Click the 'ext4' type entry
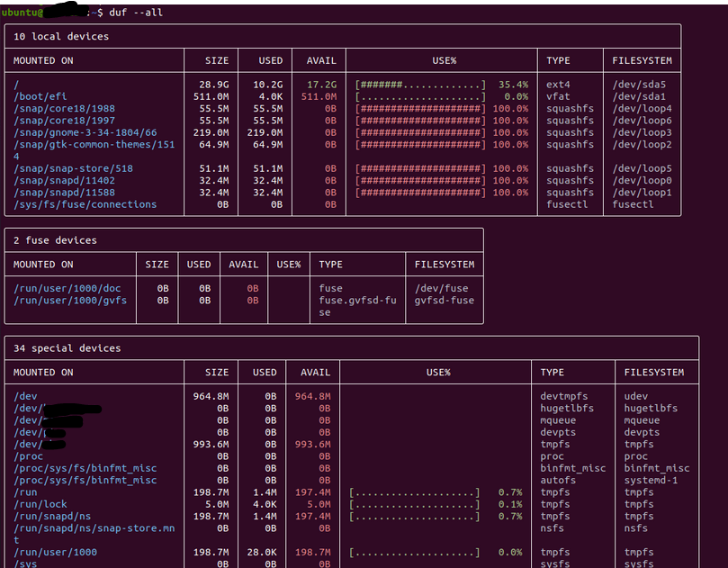Screen dimensions: 728x568 click(x=558, y=85)
